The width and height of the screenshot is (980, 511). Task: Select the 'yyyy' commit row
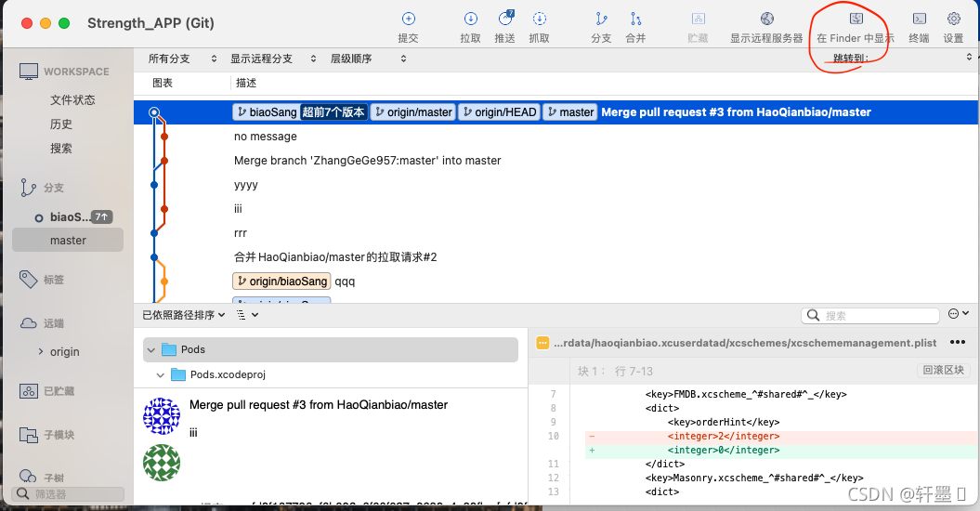pos(555,185)
